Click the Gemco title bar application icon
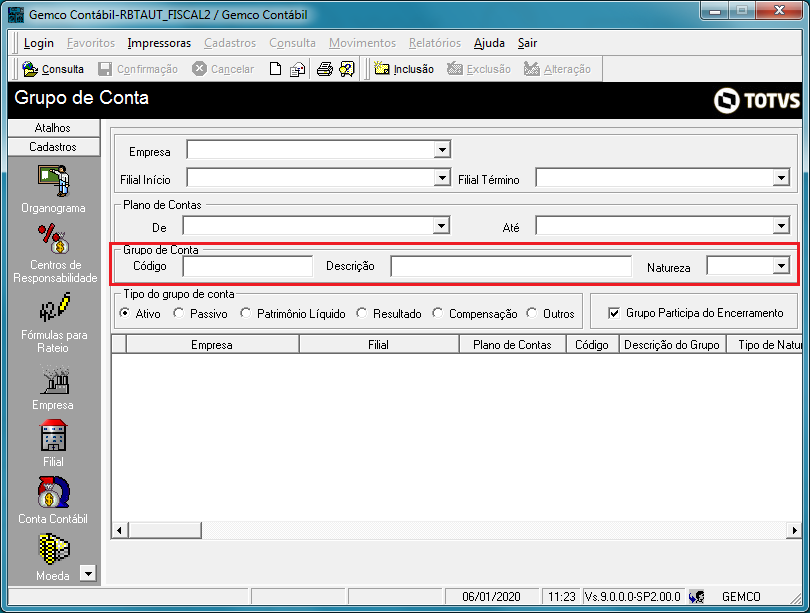 point(16,14)
